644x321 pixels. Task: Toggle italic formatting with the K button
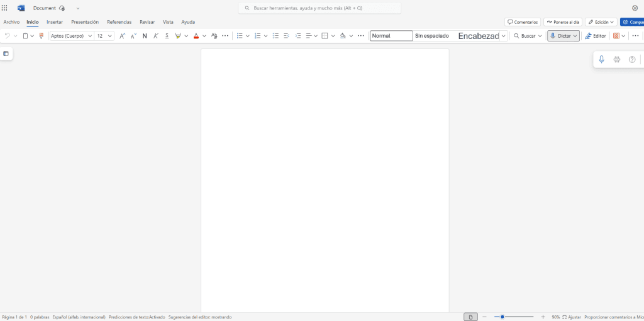click(x=155, y=36)
